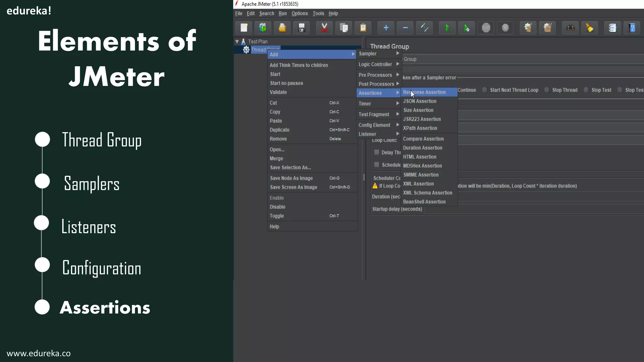This screenshot has width=644, height=362.
Task: Click the Startup delay (seconds) field
Action: point(534,209)
